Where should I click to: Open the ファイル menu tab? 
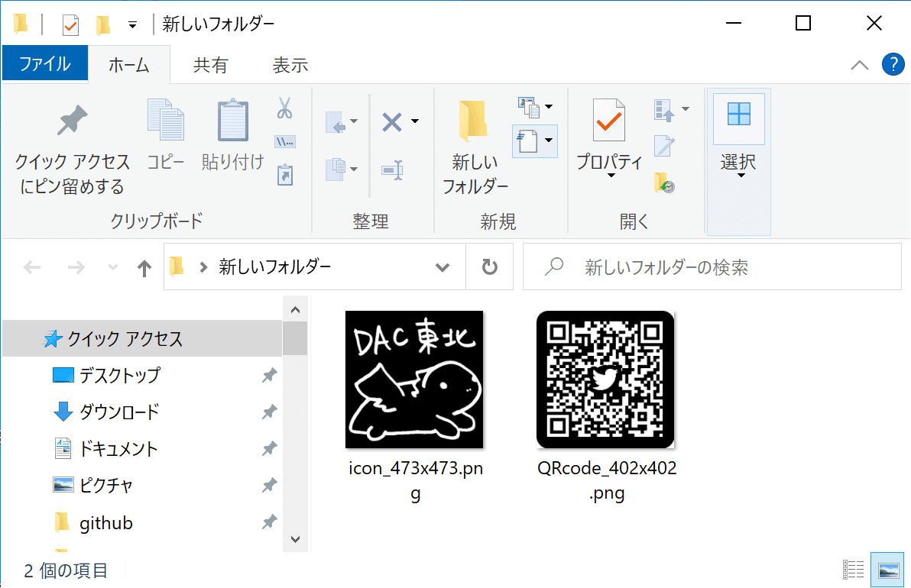click(45, 63)
